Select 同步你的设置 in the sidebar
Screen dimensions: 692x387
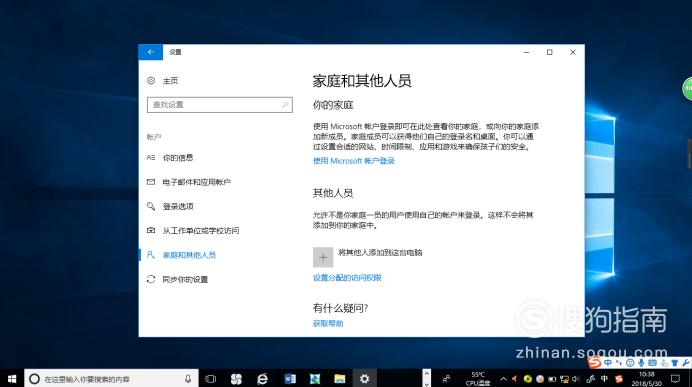coord(185,279)
